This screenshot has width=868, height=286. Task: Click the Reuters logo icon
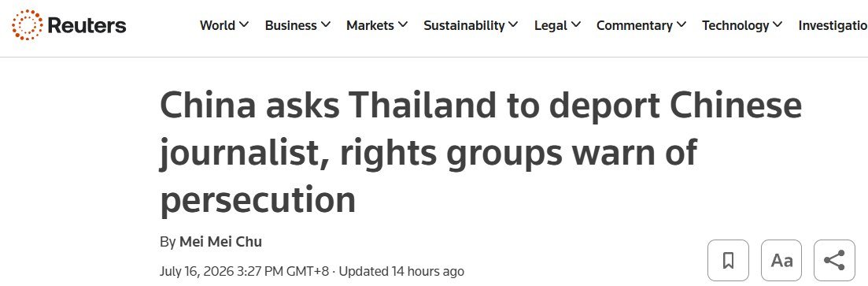(x=27, y=25)
